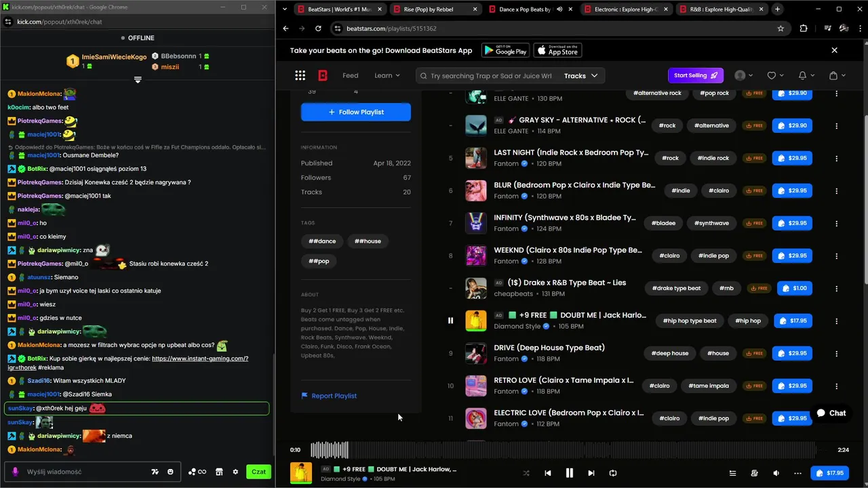The width and height of the screenshot is (868, 488).
Task: Click the Start Selling button
Action: 695,75
